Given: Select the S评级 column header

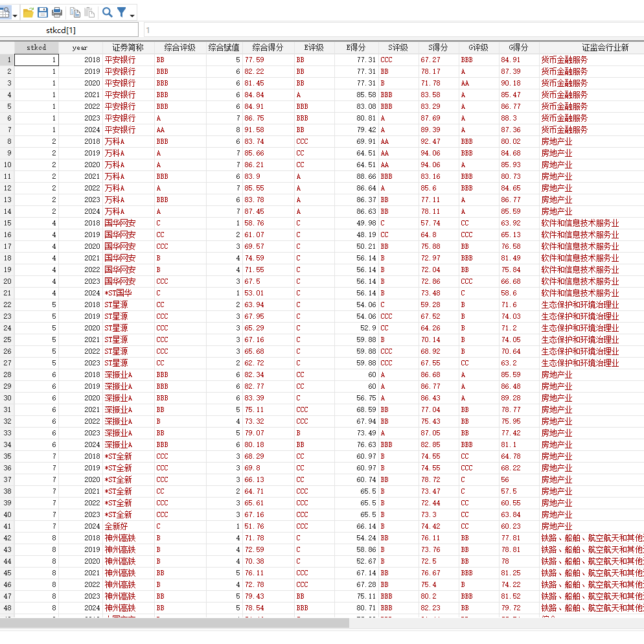Looking at the screenshot, I should 398,48.
